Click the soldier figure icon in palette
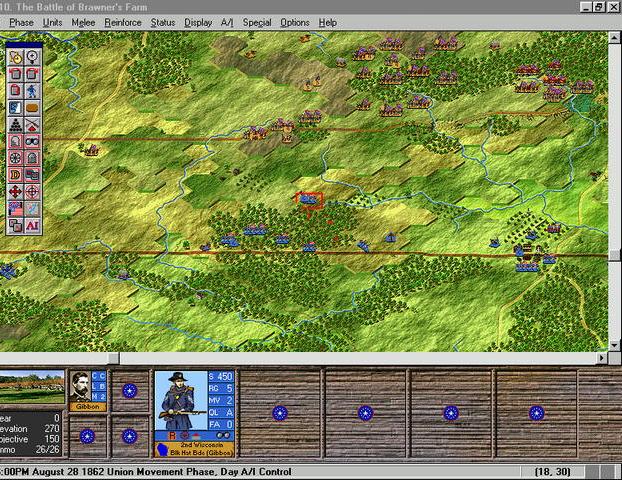The width and height of the screenshot is (622, 480). pos(32,91)
